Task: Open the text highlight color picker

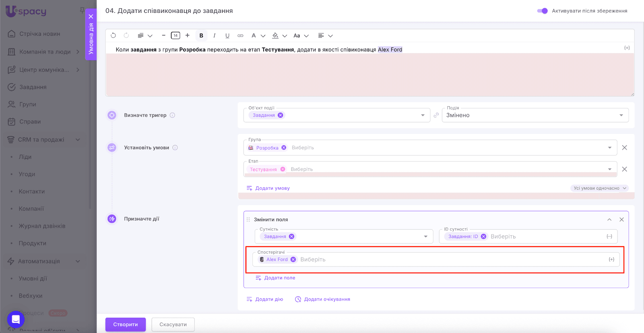Action: (276, 35)
